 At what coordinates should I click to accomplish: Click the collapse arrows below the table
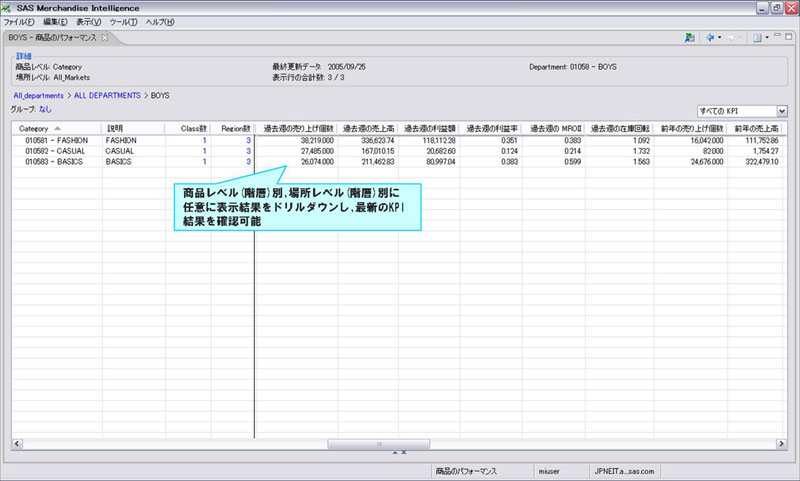(x=399, y=452)
